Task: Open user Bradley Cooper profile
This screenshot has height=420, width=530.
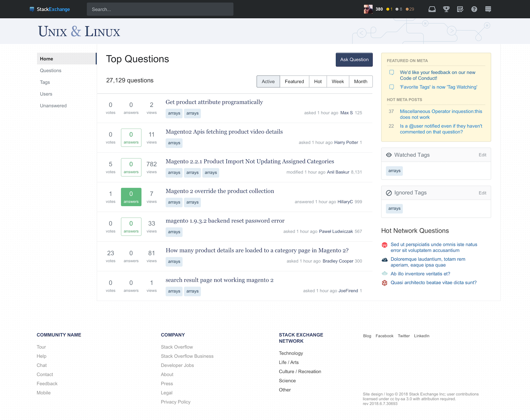Action: [338, 261]
